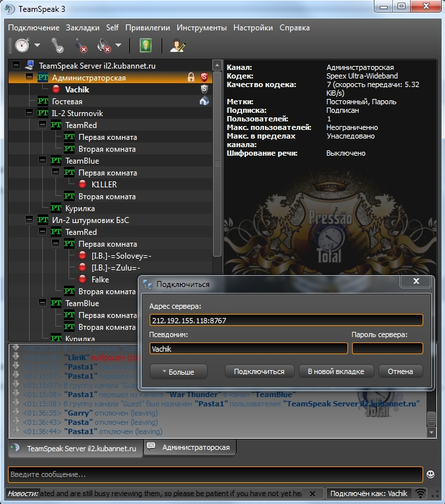Collapse the Администраторская channel

pos(29,77)
